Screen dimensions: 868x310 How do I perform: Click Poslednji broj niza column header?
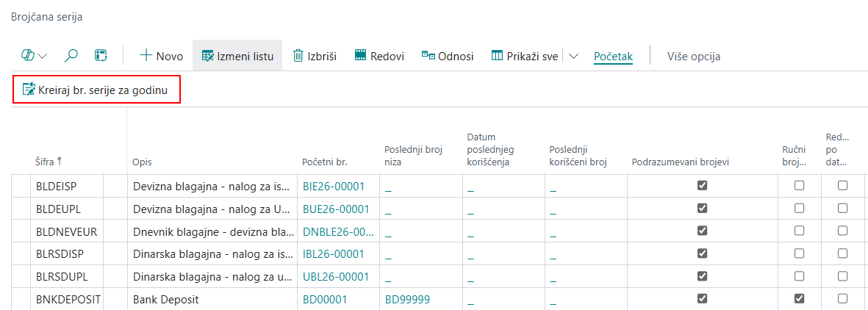coord(414,155)
